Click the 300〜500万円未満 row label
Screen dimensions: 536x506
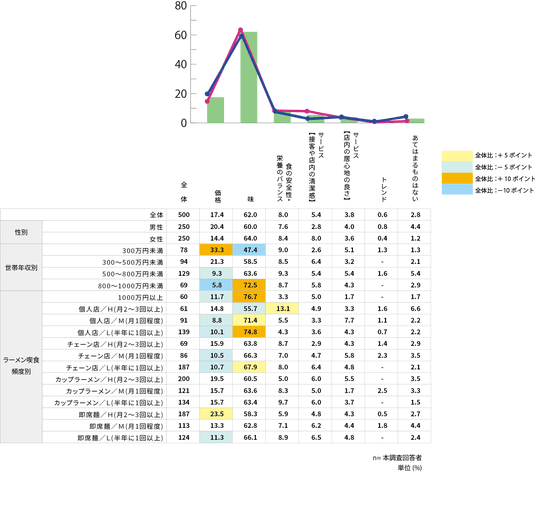pyautogui.click(x=133, y=262)
